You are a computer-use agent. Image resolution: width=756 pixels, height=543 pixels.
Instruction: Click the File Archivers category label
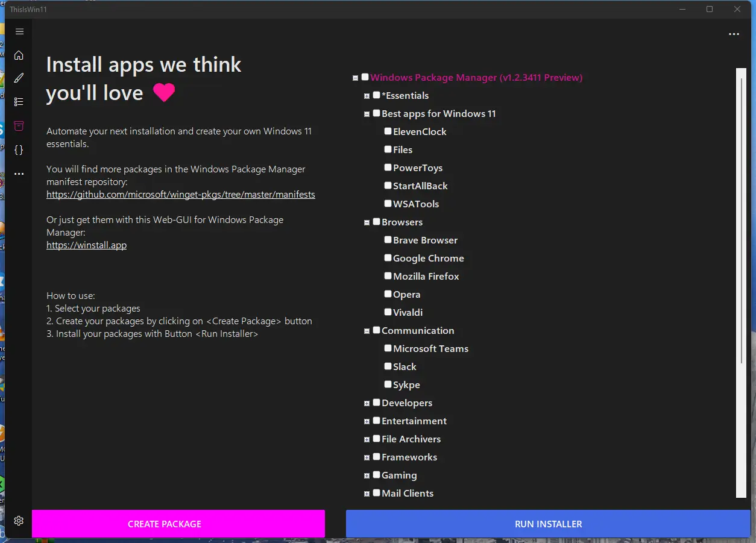411,439
